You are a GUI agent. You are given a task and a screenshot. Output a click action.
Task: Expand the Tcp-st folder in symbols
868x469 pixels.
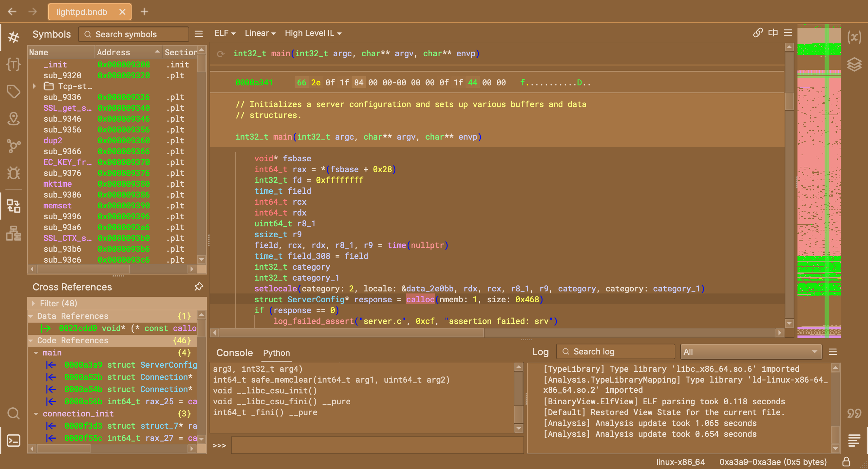[x=35, y=86]
